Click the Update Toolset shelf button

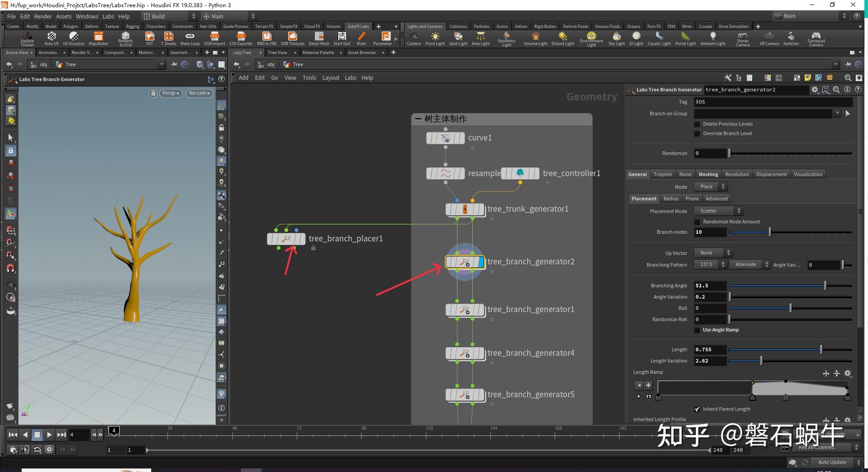(27, 39)
